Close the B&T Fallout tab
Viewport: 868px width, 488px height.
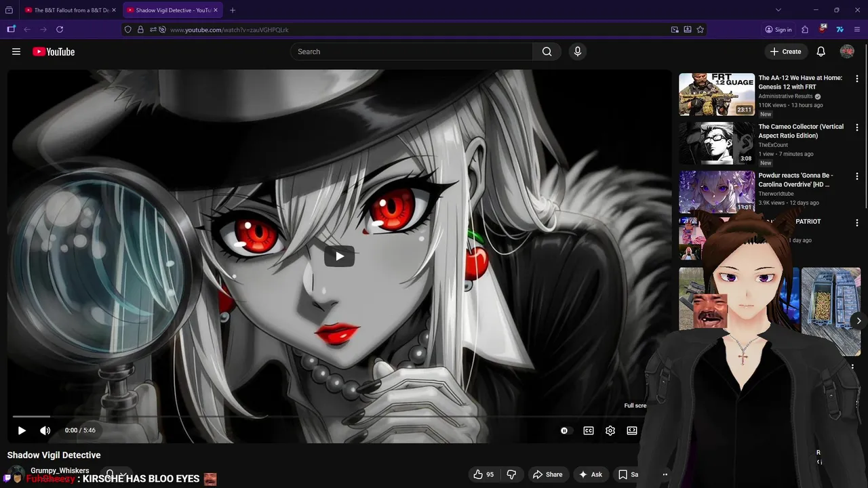114,10
